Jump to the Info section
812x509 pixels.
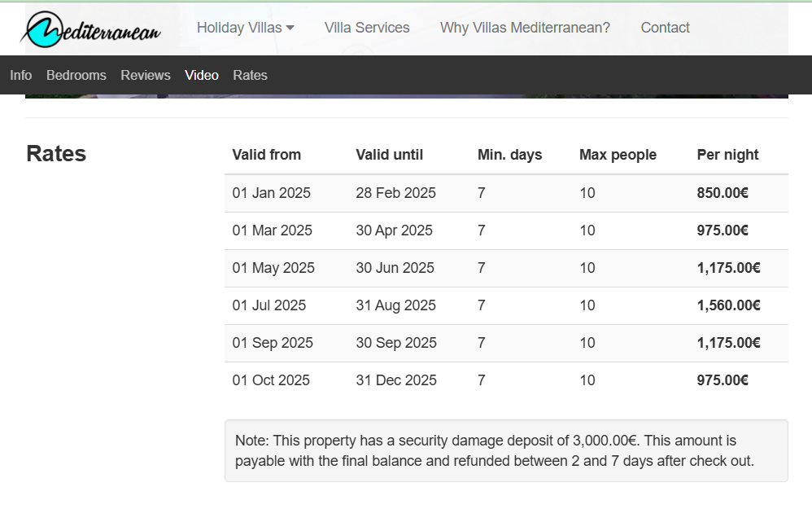[20, 75]
